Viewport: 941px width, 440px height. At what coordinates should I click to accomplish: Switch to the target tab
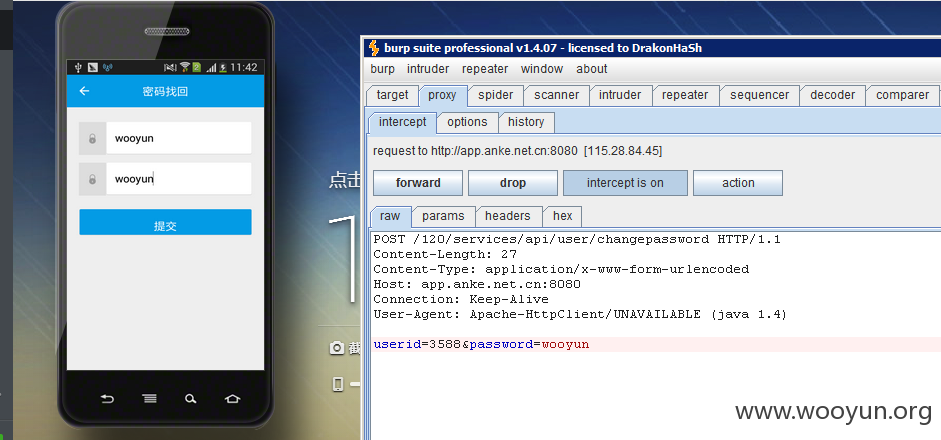(x=392, y=95)
